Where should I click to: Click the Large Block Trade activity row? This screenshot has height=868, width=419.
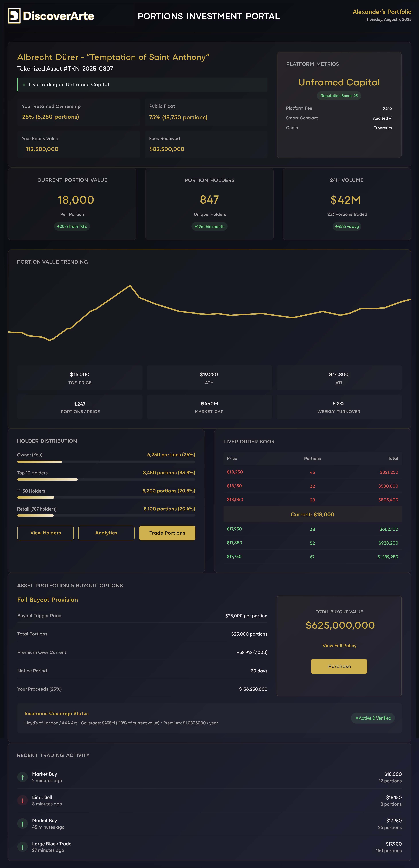coord(209,847)
